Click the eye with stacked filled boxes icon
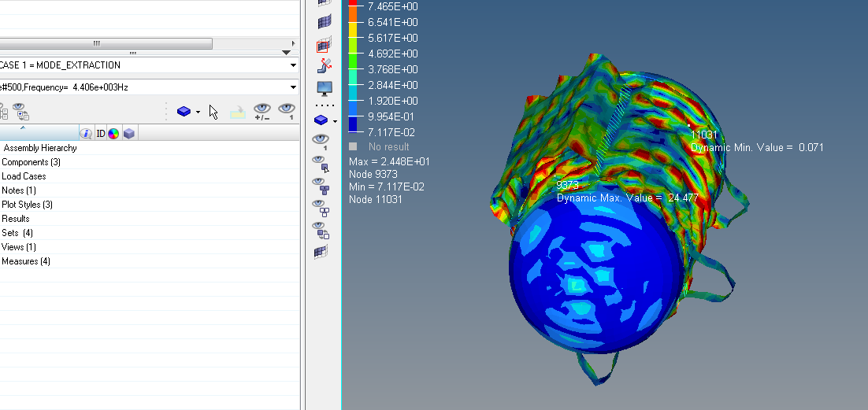The height and width of the screenshot is (410, 868). pos(321,185)
